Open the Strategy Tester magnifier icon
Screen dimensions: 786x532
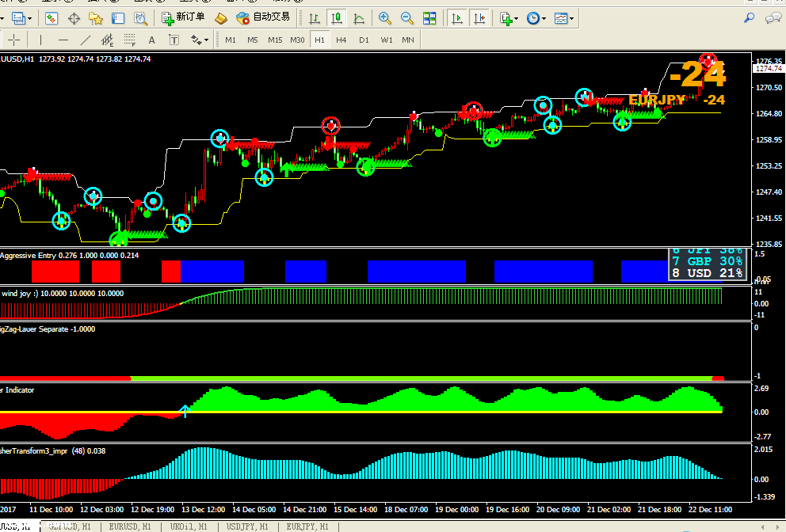[x=140, y=19]
